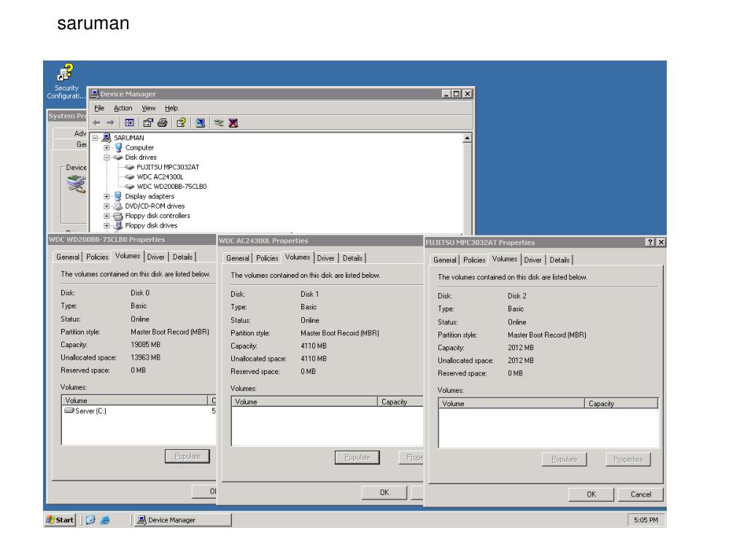
Task: Switch to Details tab in WDC WD200BB-75CLB0 Properties
Action: (182, 257)
